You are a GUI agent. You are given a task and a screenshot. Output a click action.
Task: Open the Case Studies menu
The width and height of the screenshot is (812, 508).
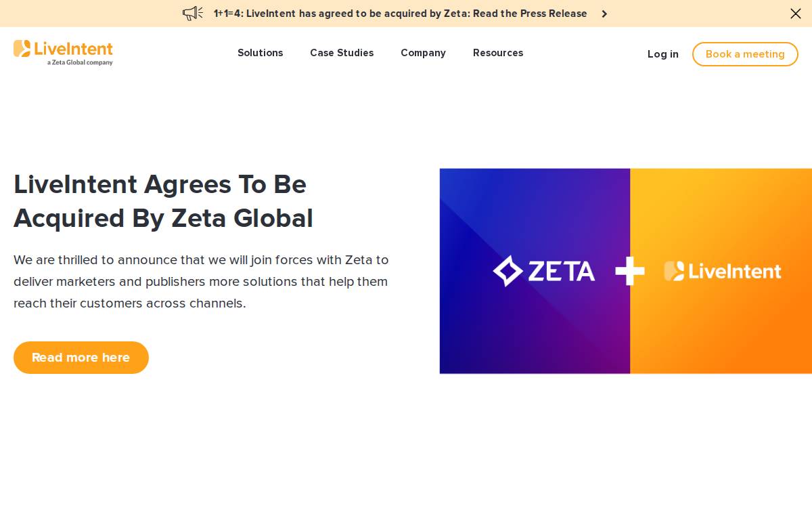point(342,53)
